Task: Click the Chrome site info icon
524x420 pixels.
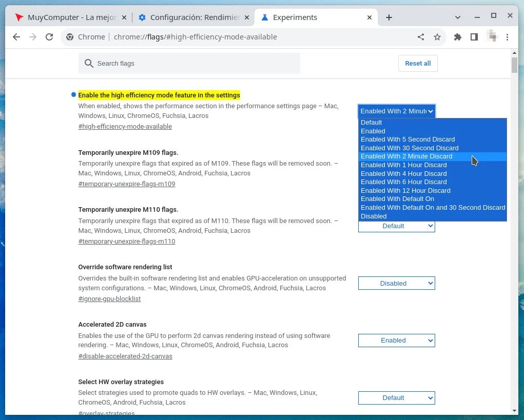Action: tap(70, 37)
